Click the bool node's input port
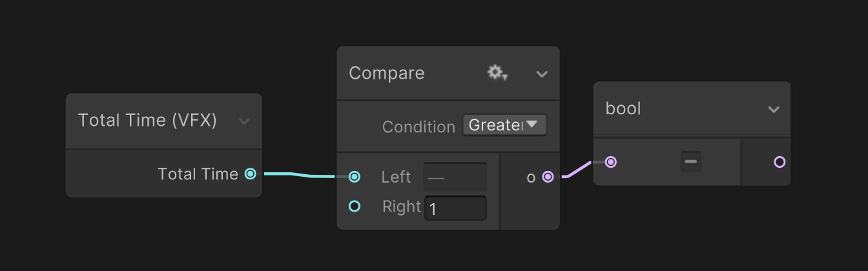This screenshot has width=868, height=271. tap(610, 162)
